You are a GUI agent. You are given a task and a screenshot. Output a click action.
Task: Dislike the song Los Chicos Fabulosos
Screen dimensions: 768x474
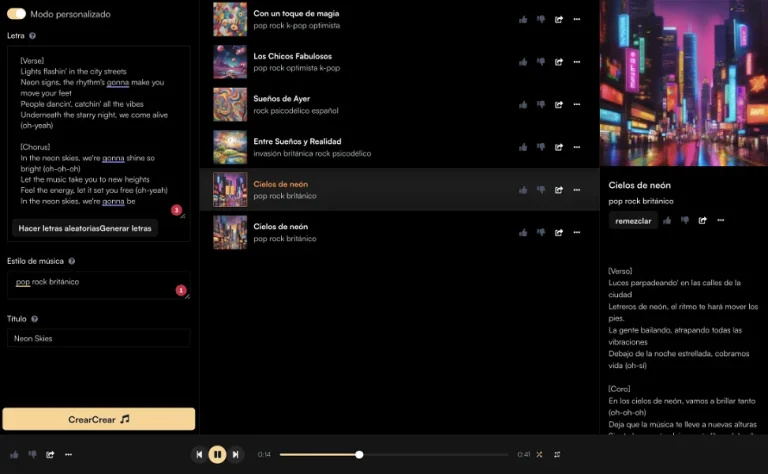click(541, 62)
